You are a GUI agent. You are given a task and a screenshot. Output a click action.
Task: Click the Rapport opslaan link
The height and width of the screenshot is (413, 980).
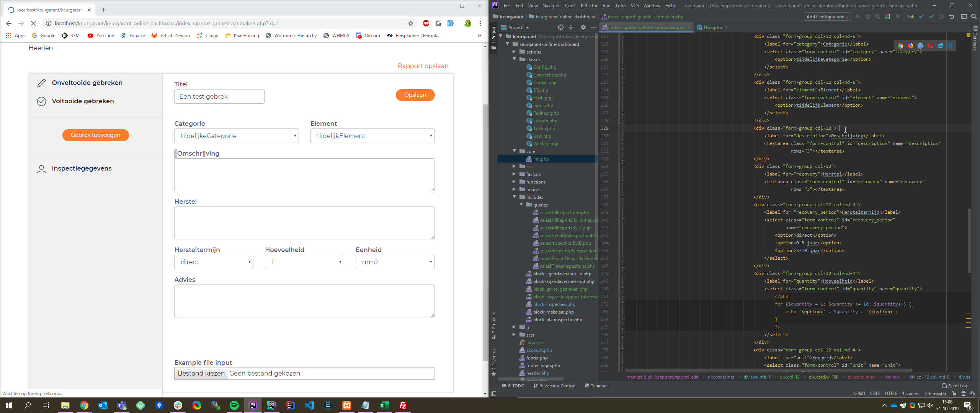pyautogui.click(x=423, y=66)
